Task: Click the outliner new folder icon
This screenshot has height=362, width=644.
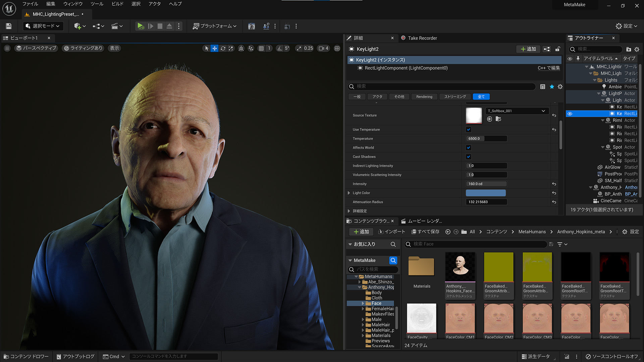Action: click(629, 49)
